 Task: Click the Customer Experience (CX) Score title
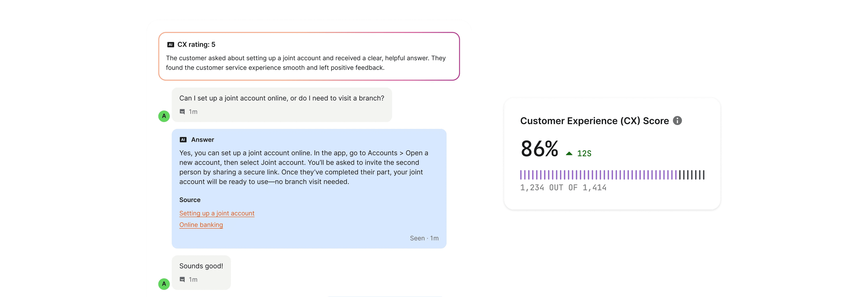(x=594, y=121)
